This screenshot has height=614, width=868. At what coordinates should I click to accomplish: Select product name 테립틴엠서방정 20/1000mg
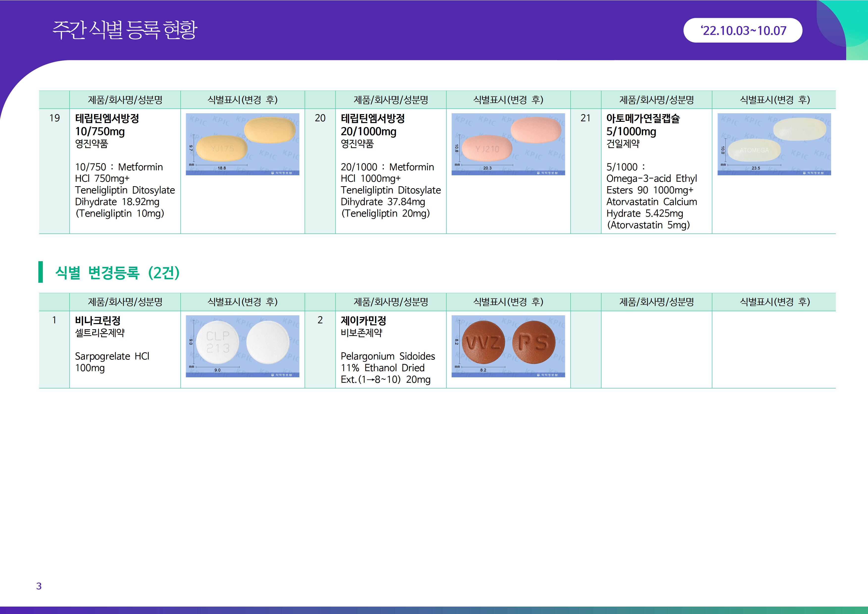click(372, 125)
